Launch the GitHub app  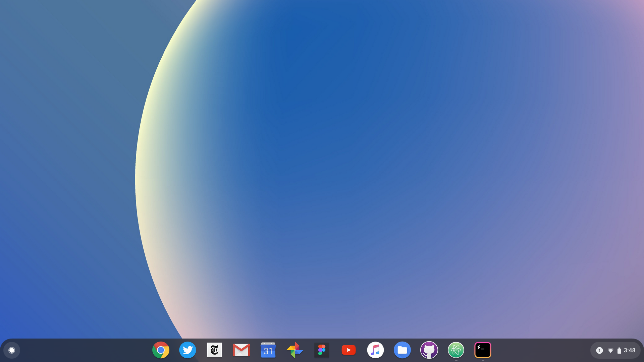click(429, 350)
